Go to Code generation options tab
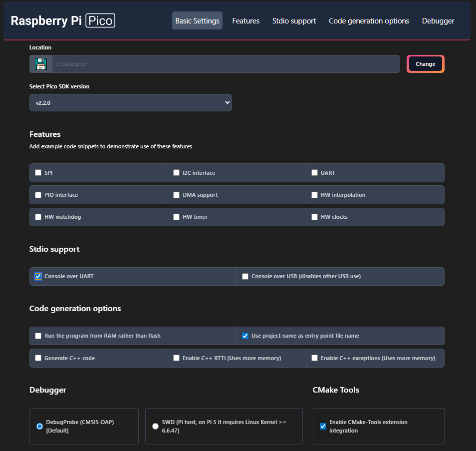 (369, 21)
